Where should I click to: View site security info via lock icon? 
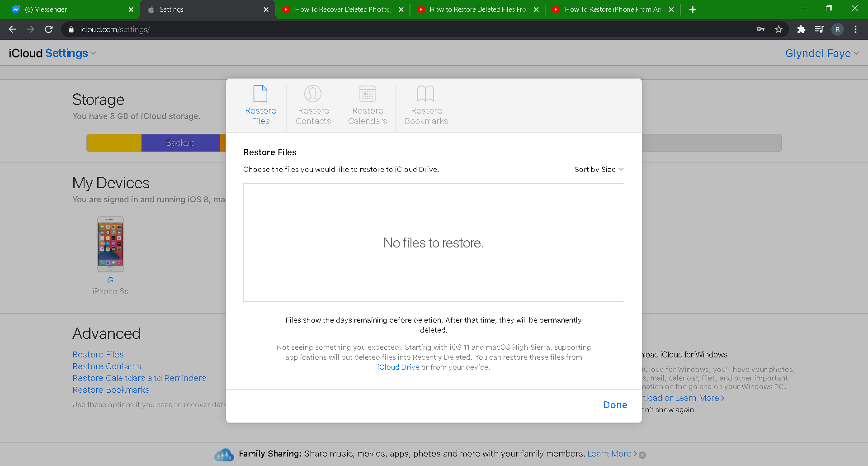(x=71, y=29)
